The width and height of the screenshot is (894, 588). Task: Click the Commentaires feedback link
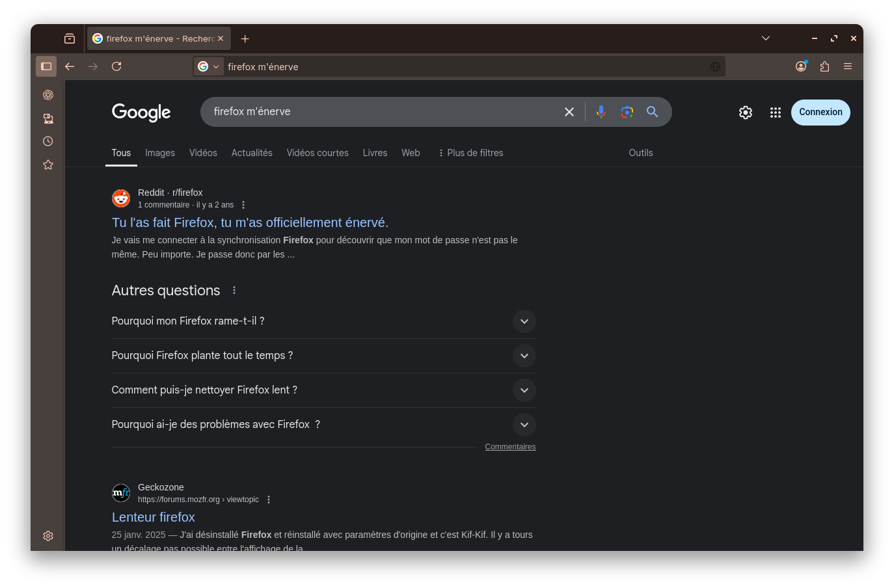(x=510, y=447)
